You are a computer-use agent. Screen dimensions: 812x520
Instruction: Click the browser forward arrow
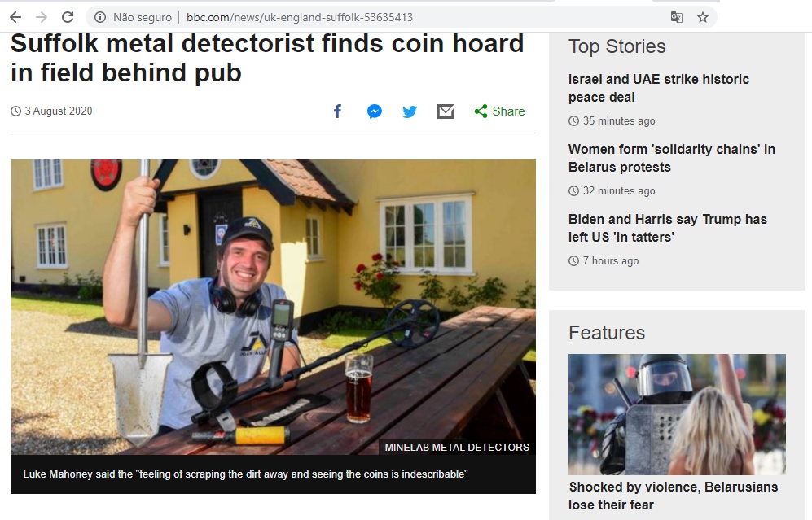[x=42, y=17]
